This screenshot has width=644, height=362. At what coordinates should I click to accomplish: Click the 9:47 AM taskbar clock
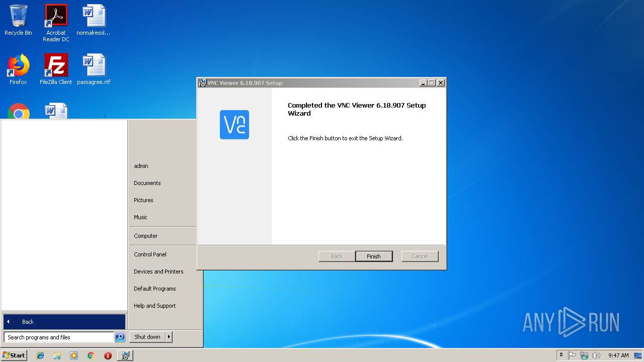point(618,355)
